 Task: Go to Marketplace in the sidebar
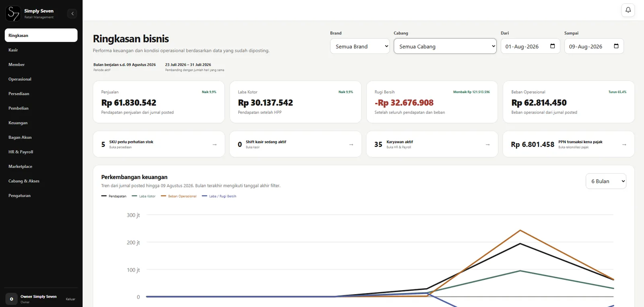click(x=41, y=167)
